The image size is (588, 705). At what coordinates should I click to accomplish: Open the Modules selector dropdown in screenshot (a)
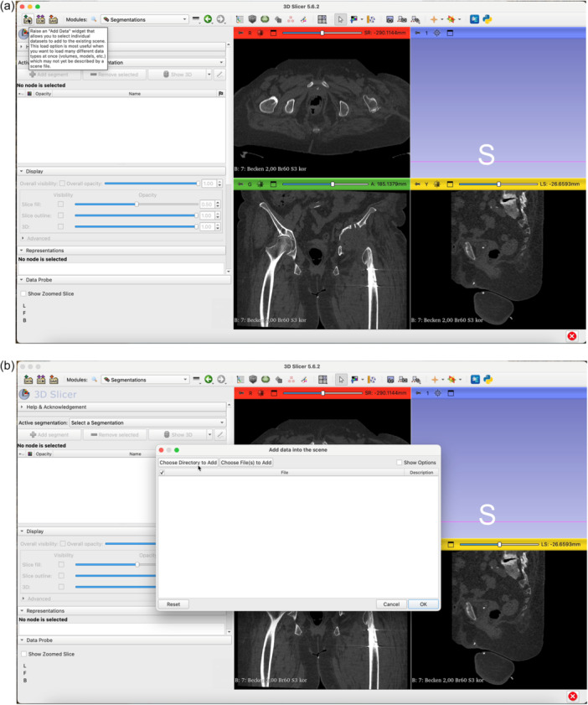click(x=145, y=19)
